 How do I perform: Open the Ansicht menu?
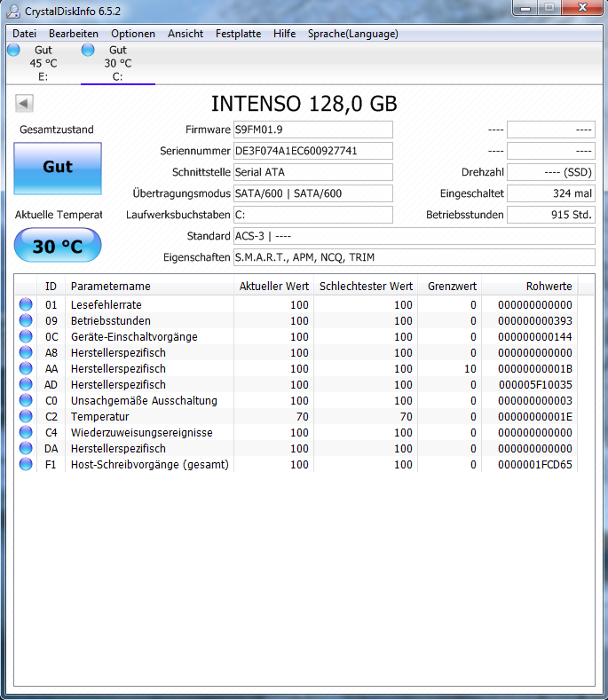click(x=186, y=34)
